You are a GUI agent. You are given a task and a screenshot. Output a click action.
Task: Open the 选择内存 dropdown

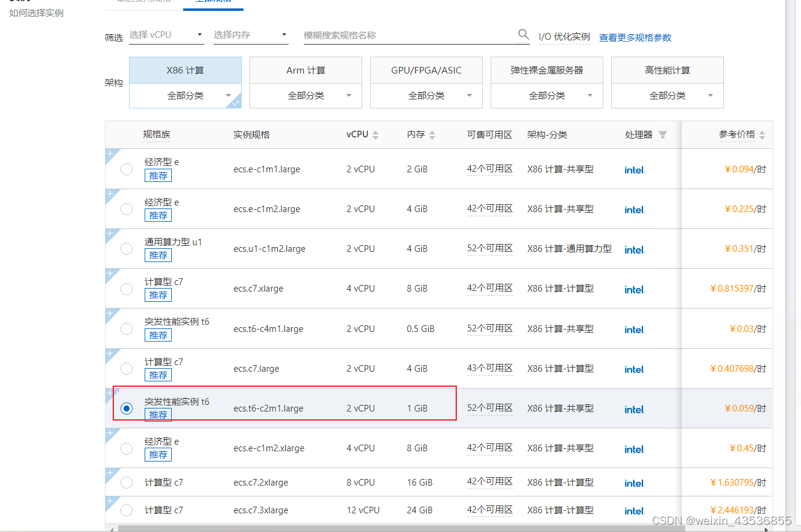coord(251,35)
